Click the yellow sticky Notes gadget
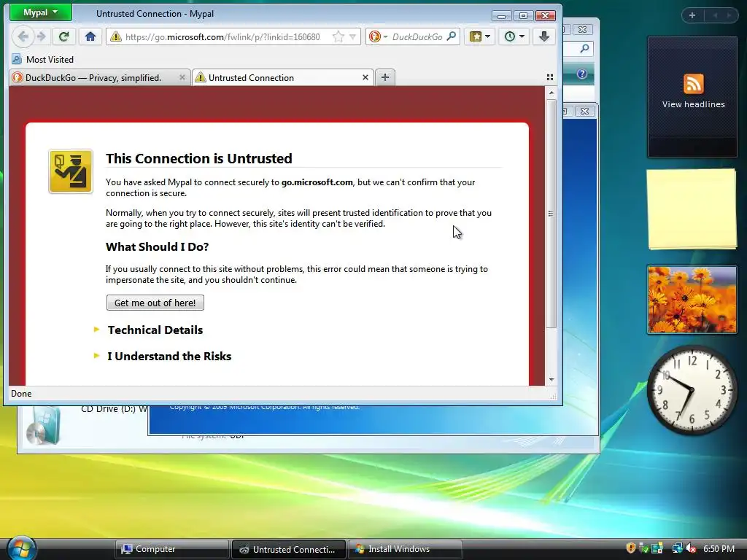 [x=692, y=209]
